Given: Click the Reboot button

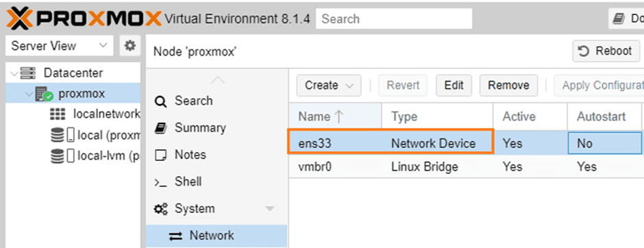Looking at the screenshot, I should (x=606, y=51).
